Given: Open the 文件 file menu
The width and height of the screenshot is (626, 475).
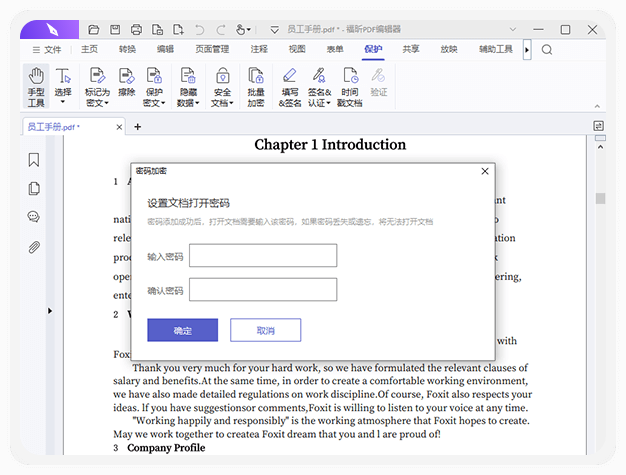Looking at the screenshot, I should click(47, 49).
